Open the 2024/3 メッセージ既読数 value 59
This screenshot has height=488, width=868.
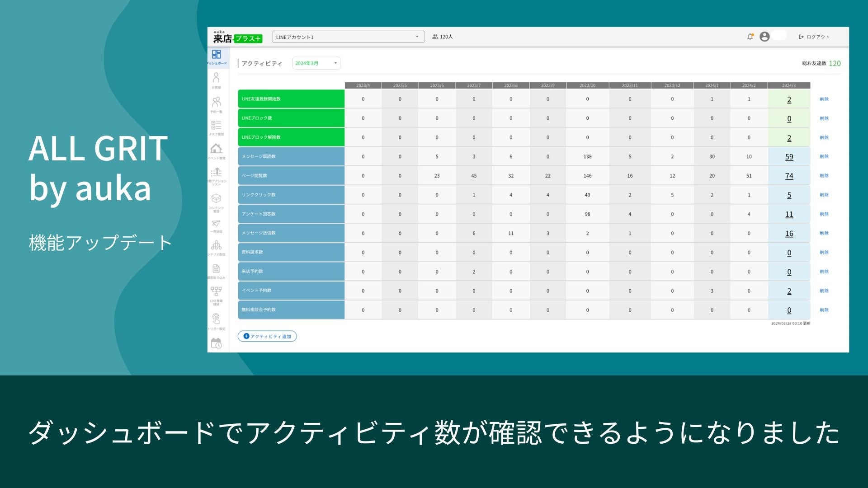click(789, 157)
